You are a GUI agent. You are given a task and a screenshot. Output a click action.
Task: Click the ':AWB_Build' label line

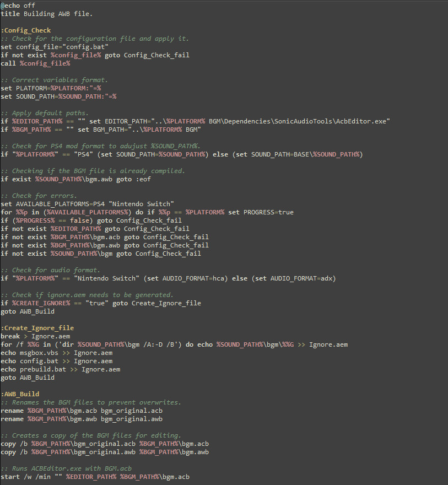click(20, 394)
